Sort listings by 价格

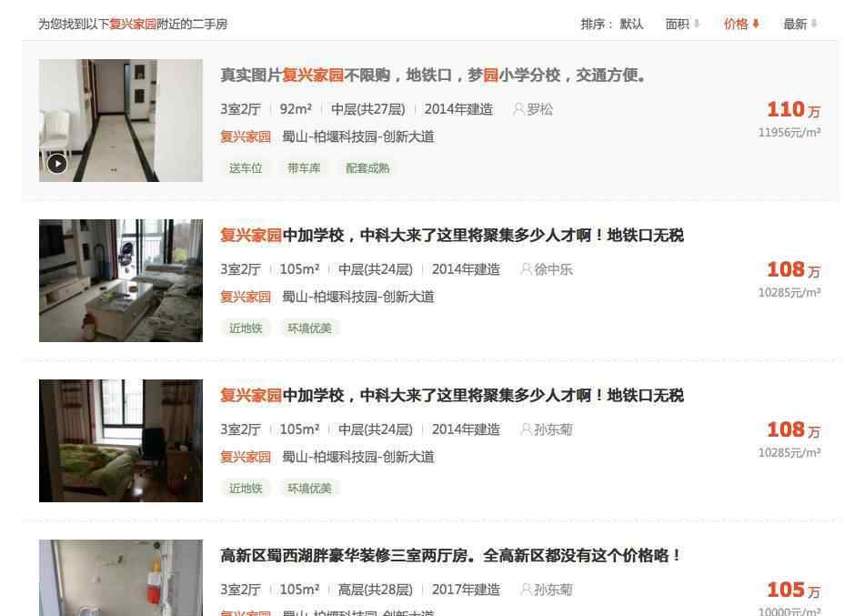tap(741, 24)
